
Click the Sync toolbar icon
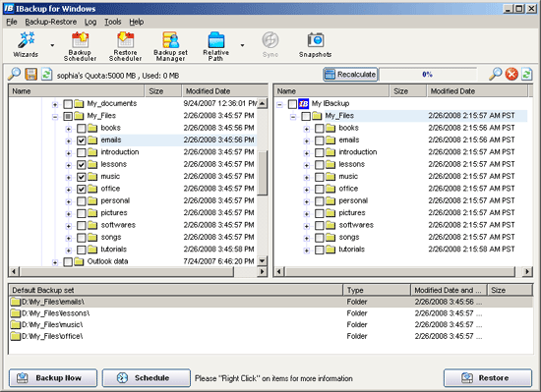270,45
